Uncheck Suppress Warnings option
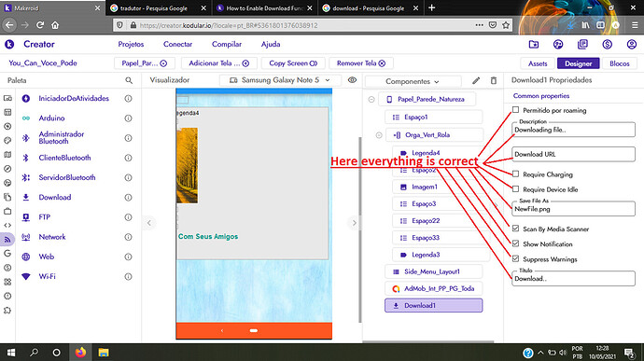Image resolution: width=644 pixels, height=361 pixels. click(x=515, y=258)
